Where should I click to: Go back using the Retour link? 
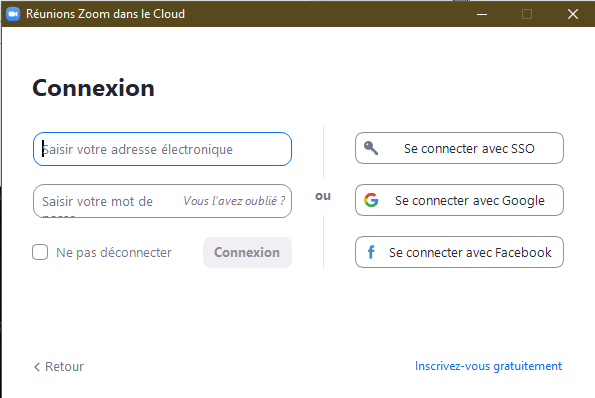(x=64, y=367)
